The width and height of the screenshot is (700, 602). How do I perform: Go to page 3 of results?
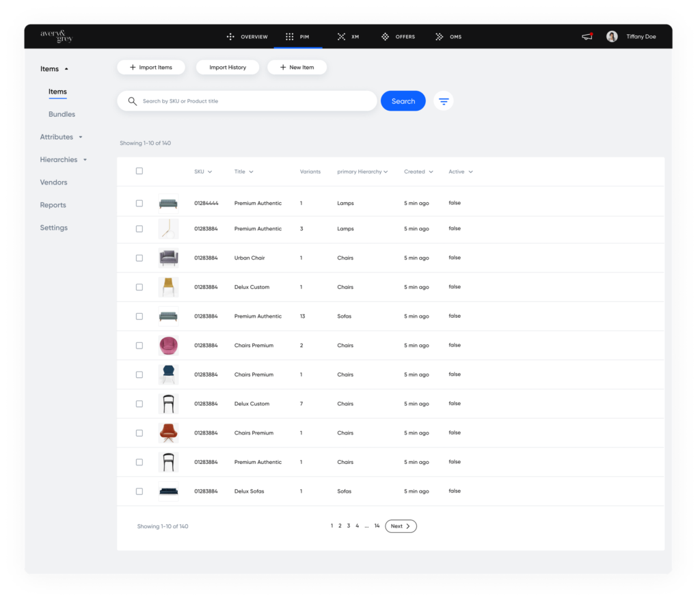[x=348, y=525]
